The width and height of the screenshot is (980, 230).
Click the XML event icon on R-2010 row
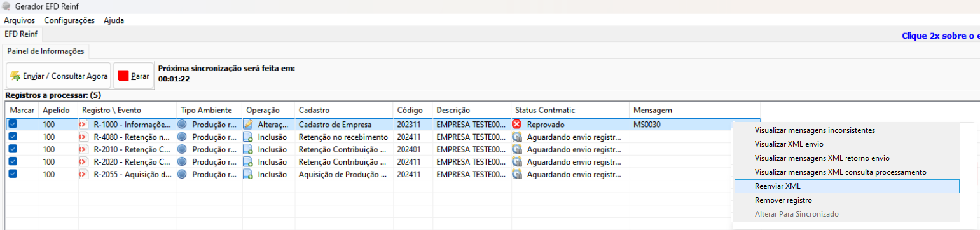[x=83, y=149]
